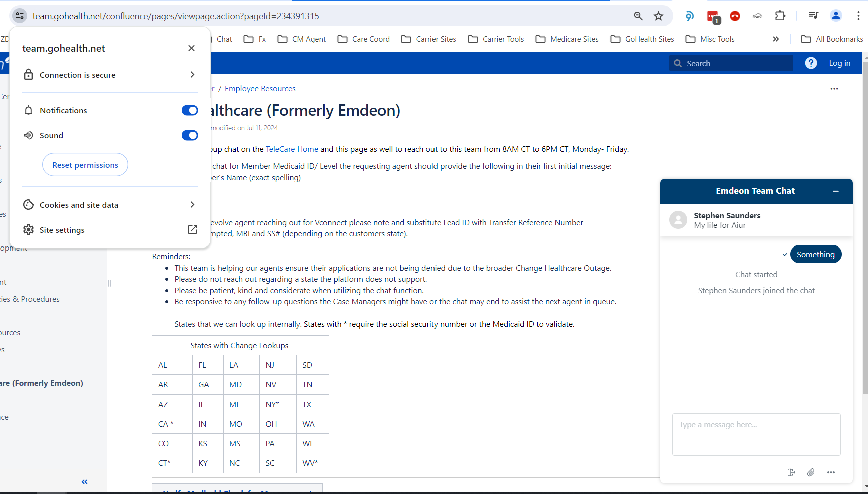Click the Something message bubble
Screen dimensions: 868x494
click(816, 254)
